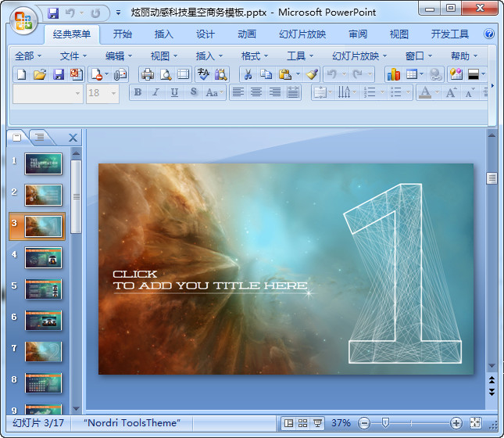
Task: Save in quick access toolbar
Action: (x=53, y=13)
